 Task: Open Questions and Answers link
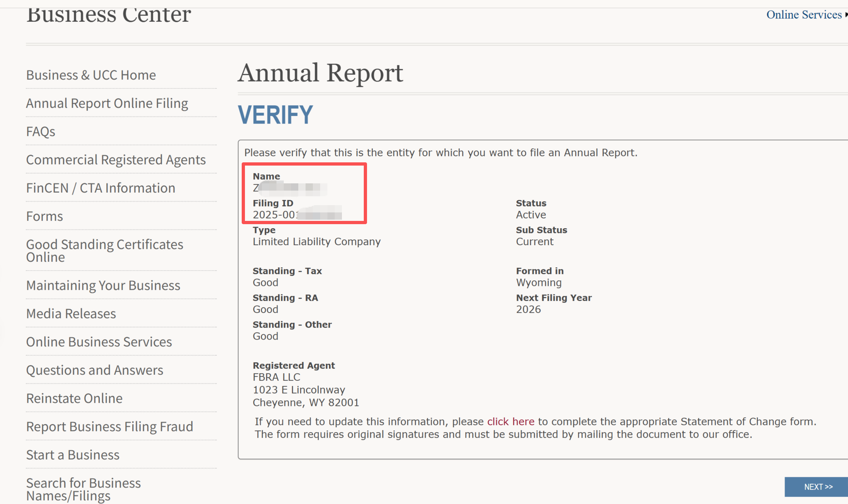click(95, 370)
